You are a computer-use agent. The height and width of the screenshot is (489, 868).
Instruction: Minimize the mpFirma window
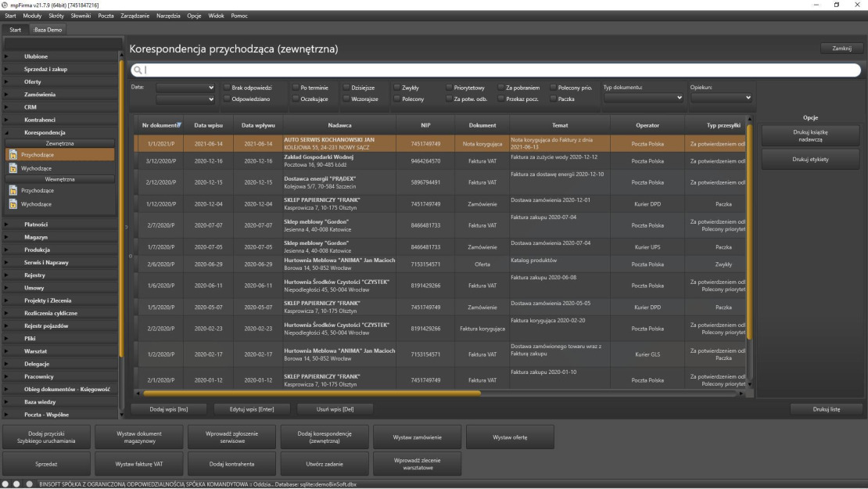point(816,5)
